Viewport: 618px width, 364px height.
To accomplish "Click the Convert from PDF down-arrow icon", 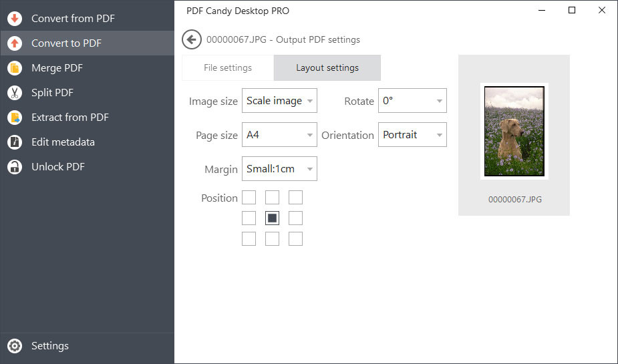I will point(15,19).
